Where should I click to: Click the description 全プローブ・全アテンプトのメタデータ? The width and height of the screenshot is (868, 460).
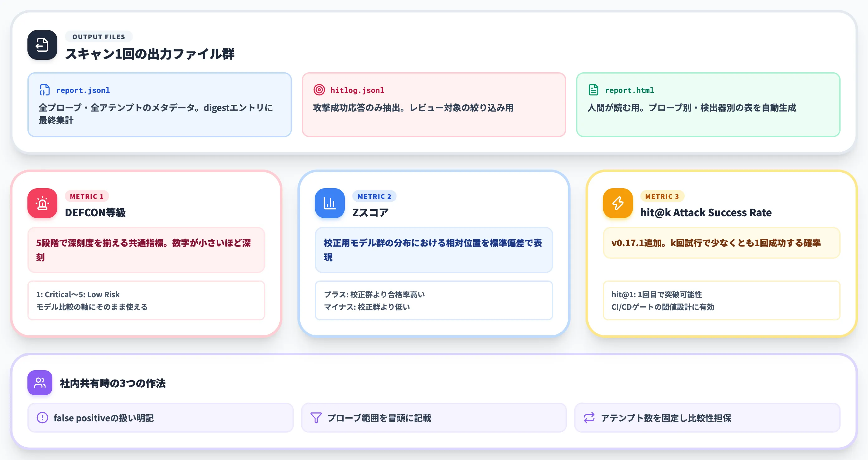coord(155,114)
